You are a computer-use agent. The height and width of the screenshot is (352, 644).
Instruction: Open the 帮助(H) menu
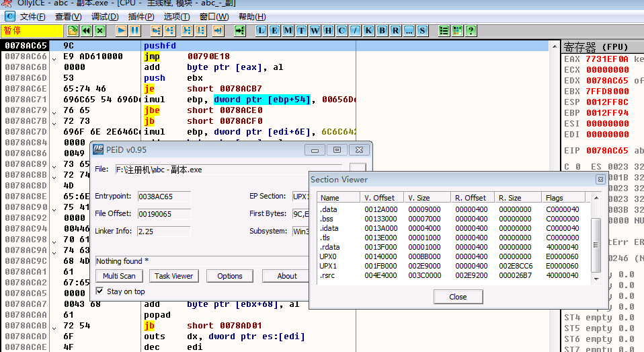tap(252, 17)
